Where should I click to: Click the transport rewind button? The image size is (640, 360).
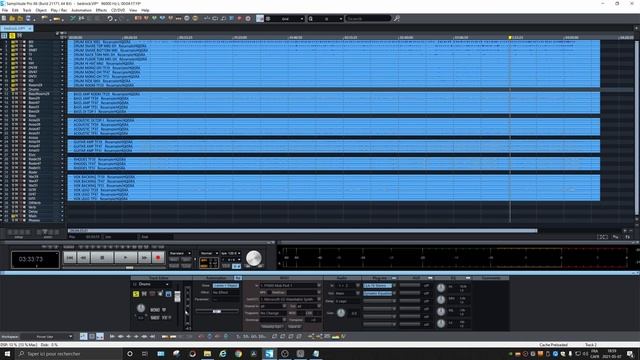pyautogui.click(x=84, y=258)
